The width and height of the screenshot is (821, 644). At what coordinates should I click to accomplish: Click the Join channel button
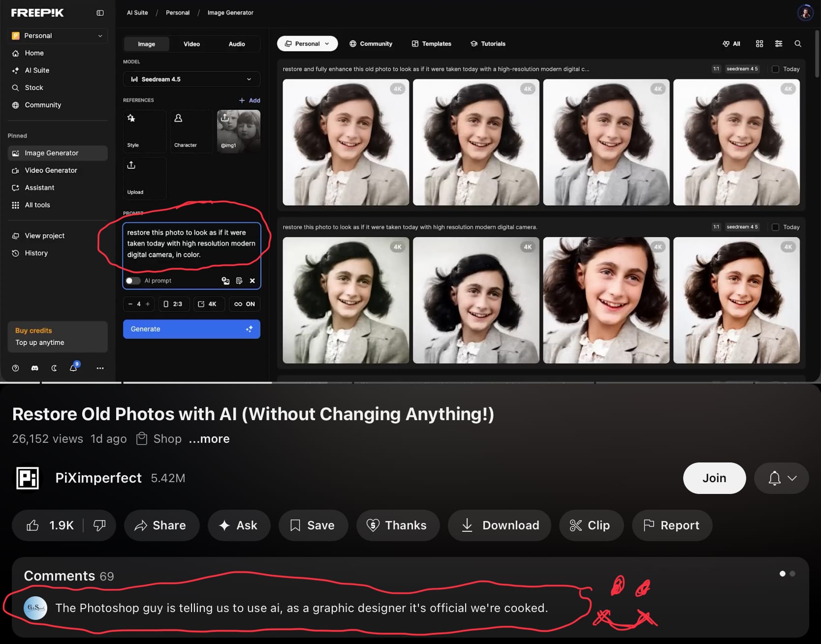tap(714, 478)
